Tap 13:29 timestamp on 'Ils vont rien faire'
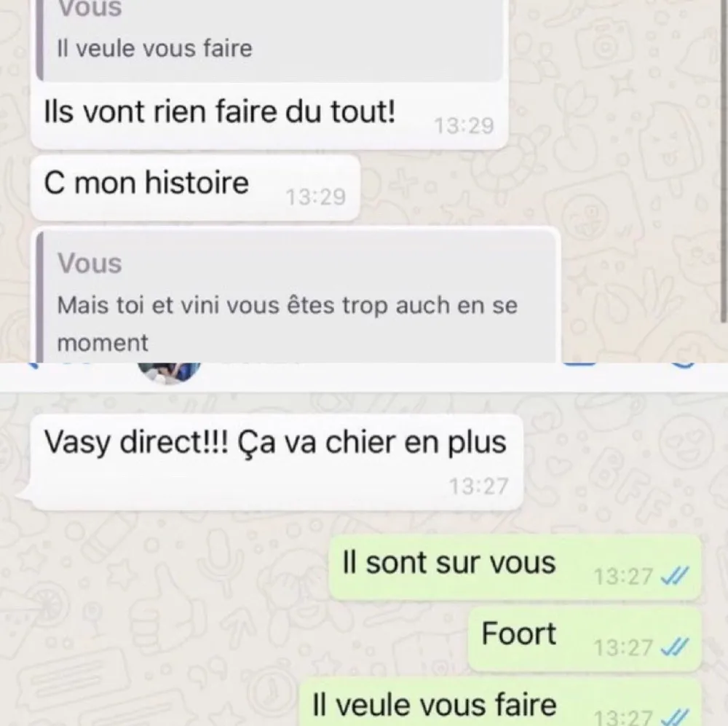This screenshot has width=728, height=726. tap(464, 126)
